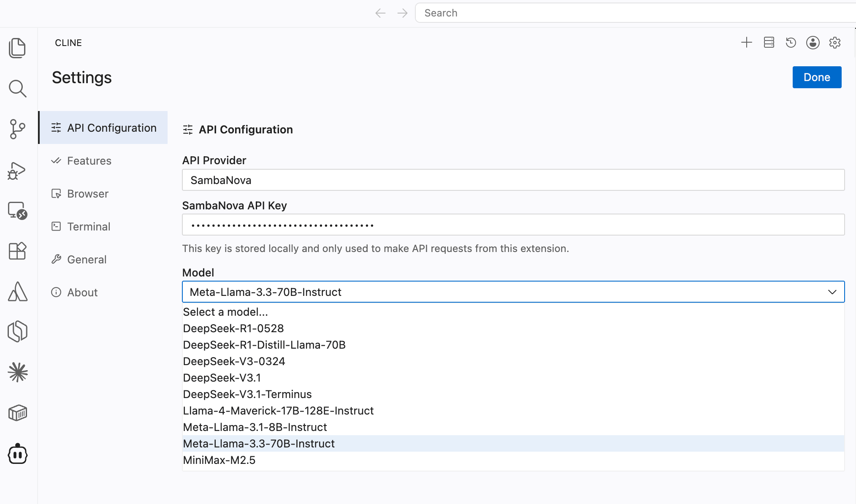
Task: Select DeepSeek-V3.1-Terminus model option
Action: click(x=513, y=394)
